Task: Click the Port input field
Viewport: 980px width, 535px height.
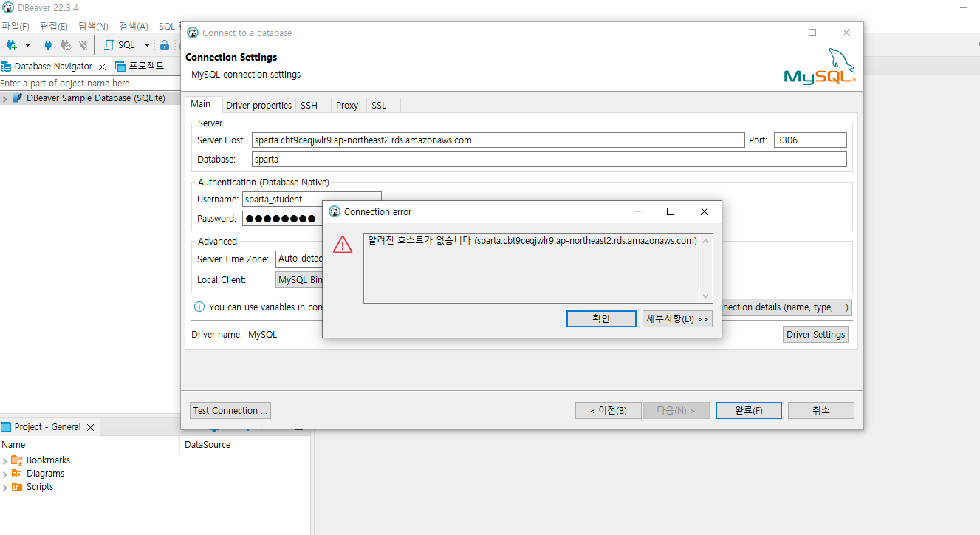Action: (x=810, y=140)
